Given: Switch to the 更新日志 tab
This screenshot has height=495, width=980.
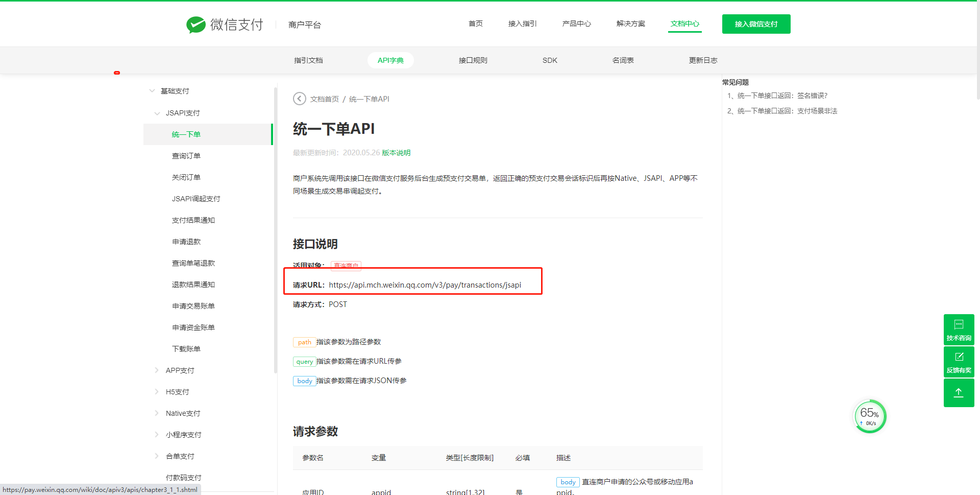Looking at the screenshot, I should click(703, 60).
